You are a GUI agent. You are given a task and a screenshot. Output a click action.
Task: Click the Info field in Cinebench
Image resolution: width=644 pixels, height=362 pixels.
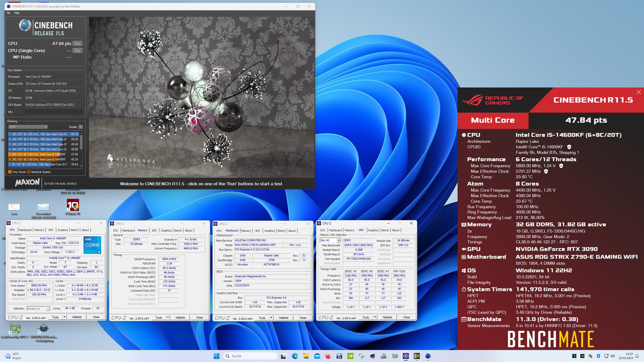(54, 112)
